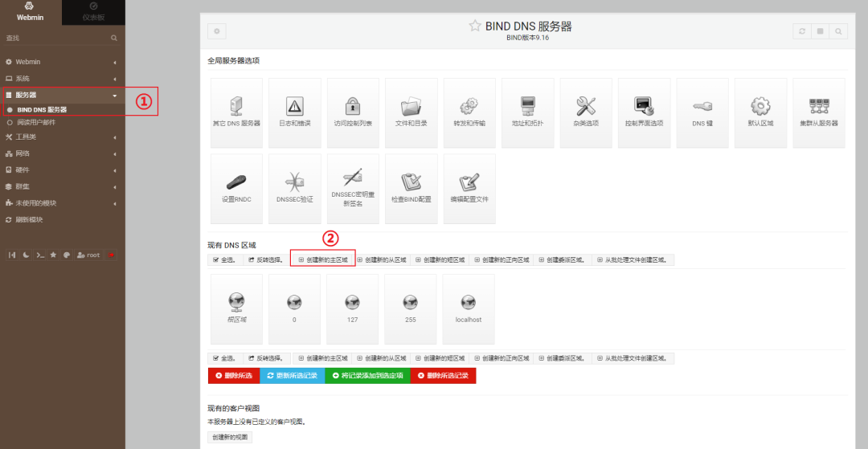
Task: Click 全选 above the zone icons
Action: 225,259
